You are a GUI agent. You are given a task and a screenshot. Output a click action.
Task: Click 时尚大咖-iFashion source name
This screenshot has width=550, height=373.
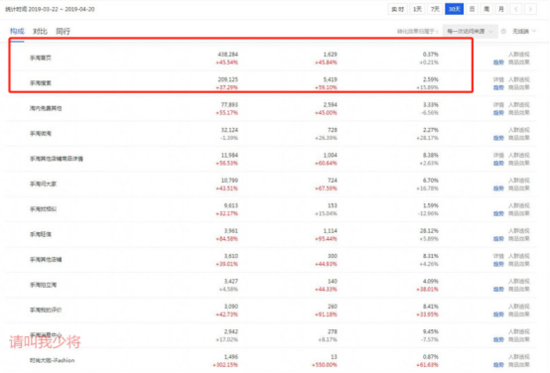click(52, 360)
